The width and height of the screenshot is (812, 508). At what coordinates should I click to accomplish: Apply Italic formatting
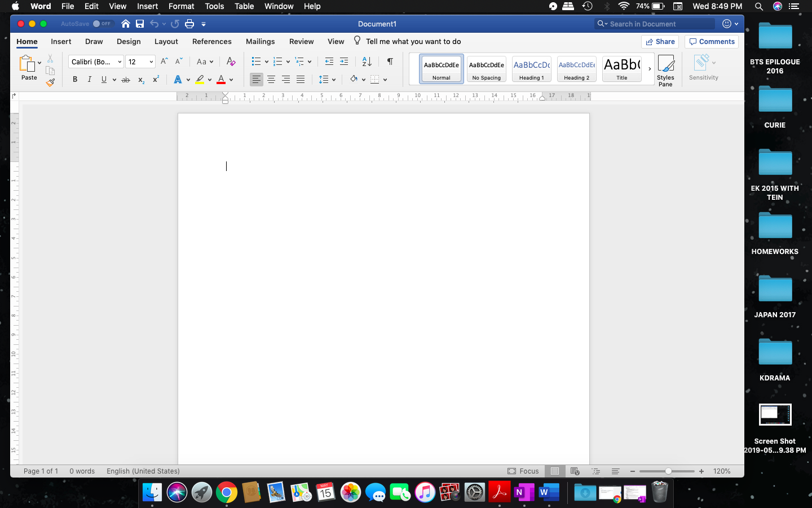[89, 79]
